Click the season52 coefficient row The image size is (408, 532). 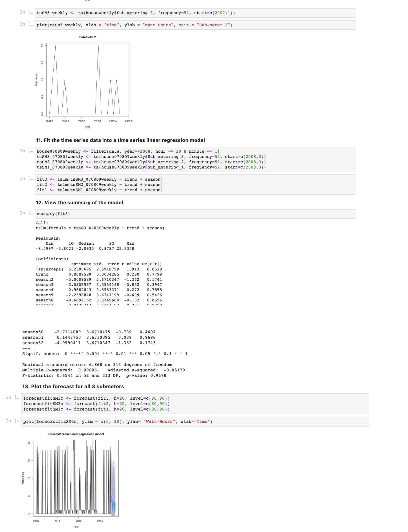tap(89, 343)
